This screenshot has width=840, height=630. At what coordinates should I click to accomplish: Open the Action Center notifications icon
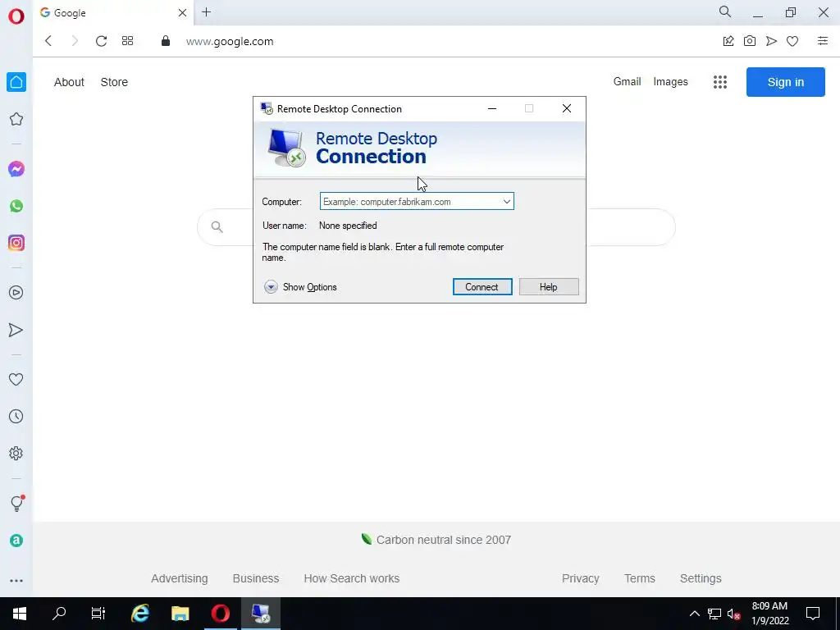tap(813, 614)
